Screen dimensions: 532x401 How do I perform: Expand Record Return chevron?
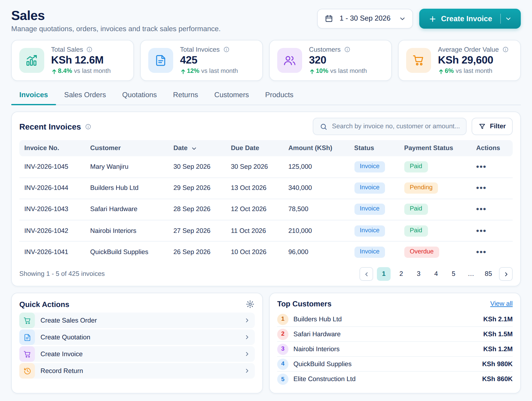[247, 371]
